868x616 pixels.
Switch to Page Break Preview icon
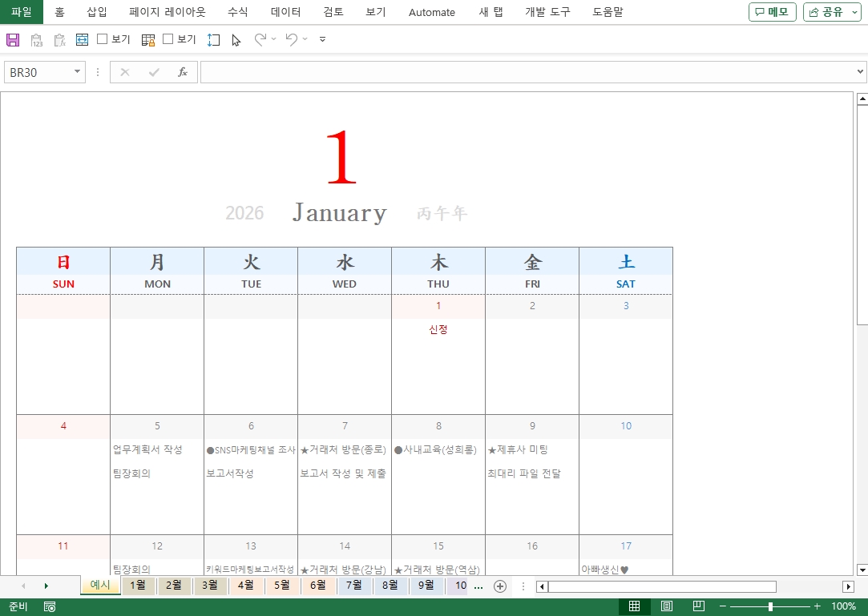click(698, 606)
